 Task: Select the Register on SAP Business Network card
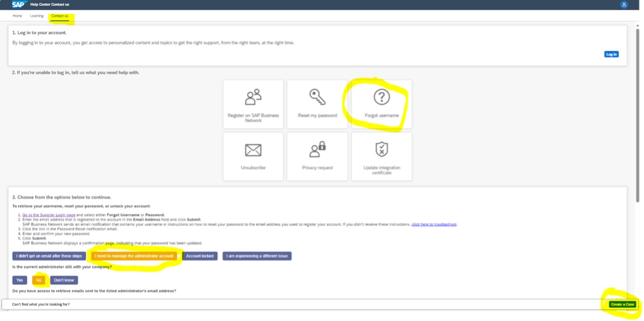[253, 104]
